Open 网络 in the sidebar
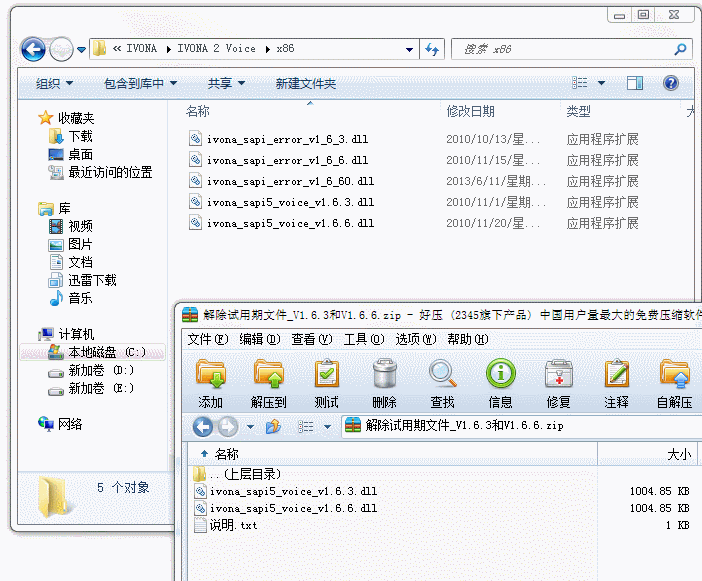702x581 pixels. click(x=70, y=424)
